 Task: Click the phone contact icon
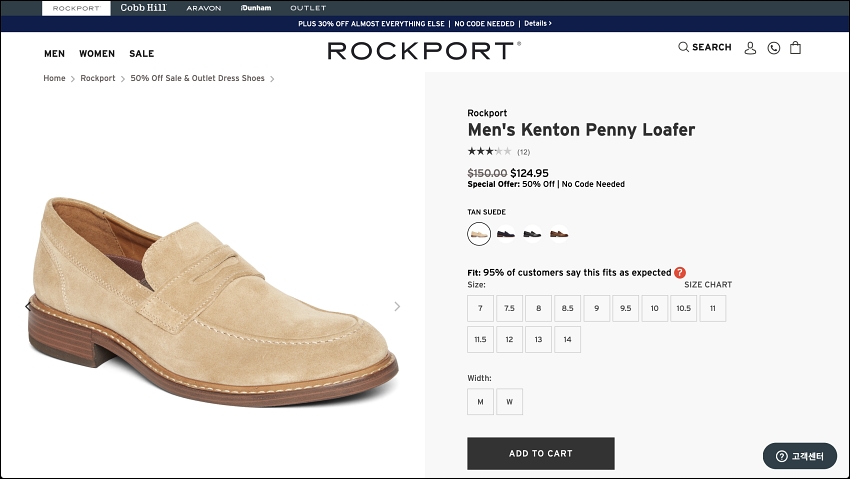tap(774, 48)
